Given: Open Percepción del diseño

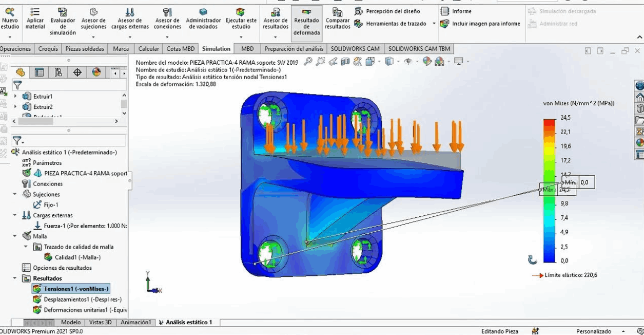Looking at the screenshot, I should point(387,11).
